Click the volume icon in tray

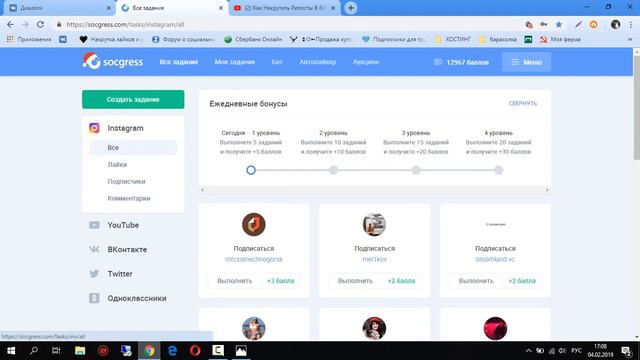click(562, 351)
